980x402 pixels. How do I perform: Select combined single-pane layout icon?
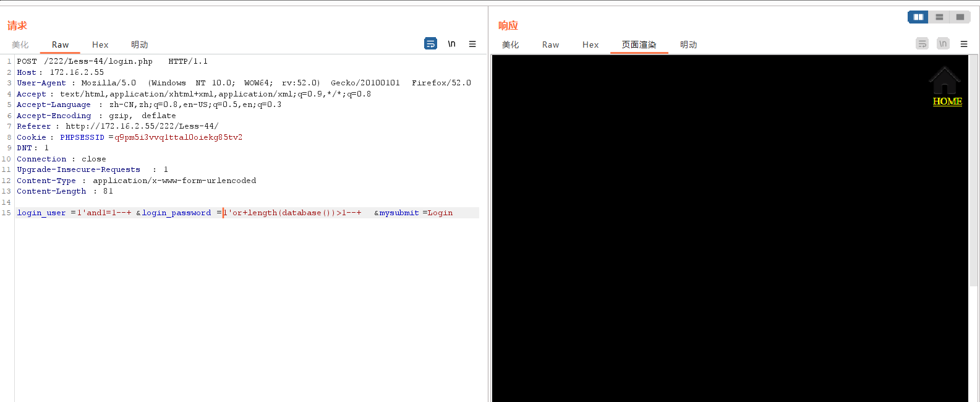(x=960, y=17)
